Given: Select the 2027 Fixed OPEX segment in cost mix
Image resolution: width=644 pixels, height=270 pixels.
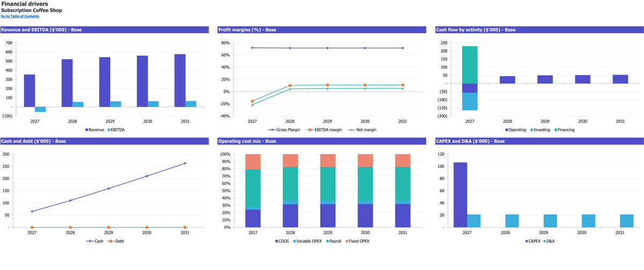Looking at the screenshot, I should coord(253,162).
